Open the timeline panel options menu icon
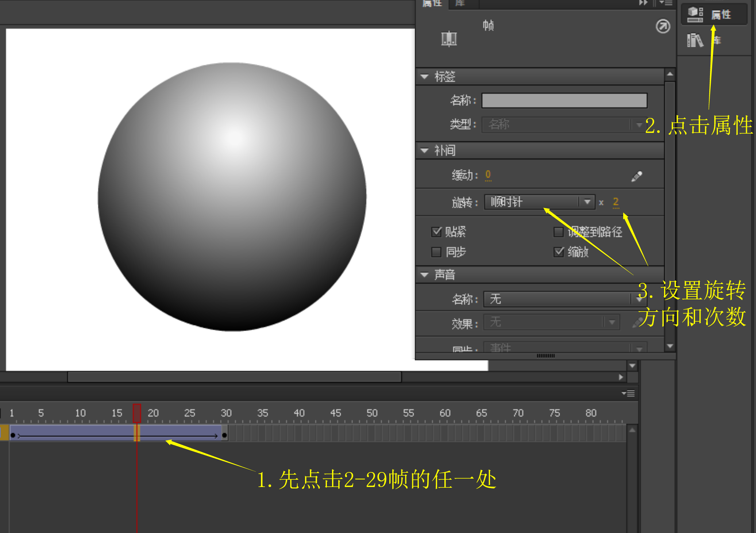Viewport: 756px width, 533px height. tap(628, 393)
